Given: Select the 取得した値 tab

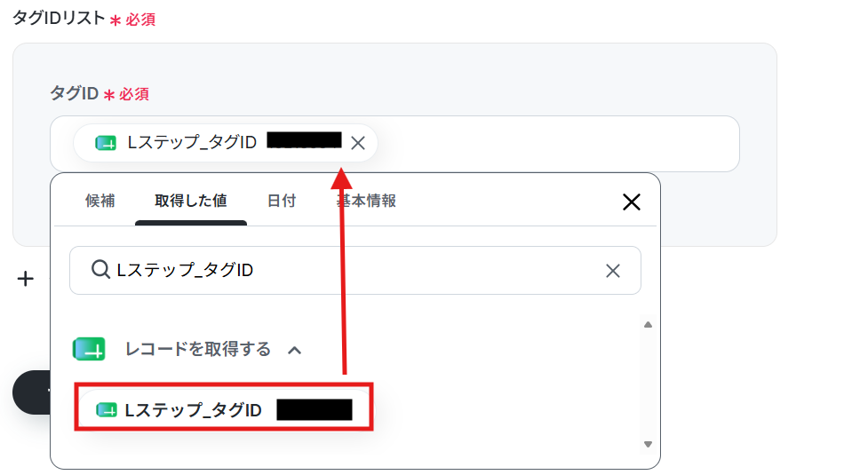Looking at the screenshot, I should point(191,201).
